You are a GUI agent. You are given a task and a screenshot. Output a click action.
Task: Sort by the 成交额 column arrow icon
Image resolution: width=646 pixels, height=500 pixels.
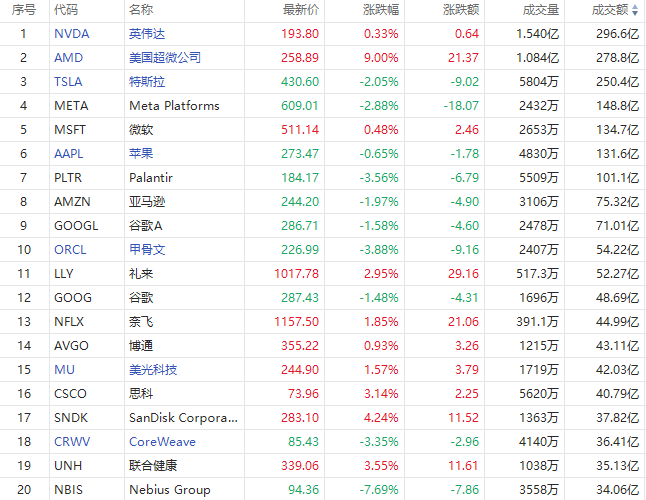[x=635, y=10]
